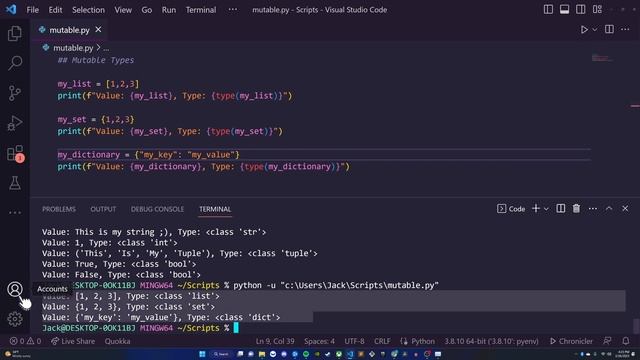
Task: Run the Python file with play button
Action: tap(584, 29)
